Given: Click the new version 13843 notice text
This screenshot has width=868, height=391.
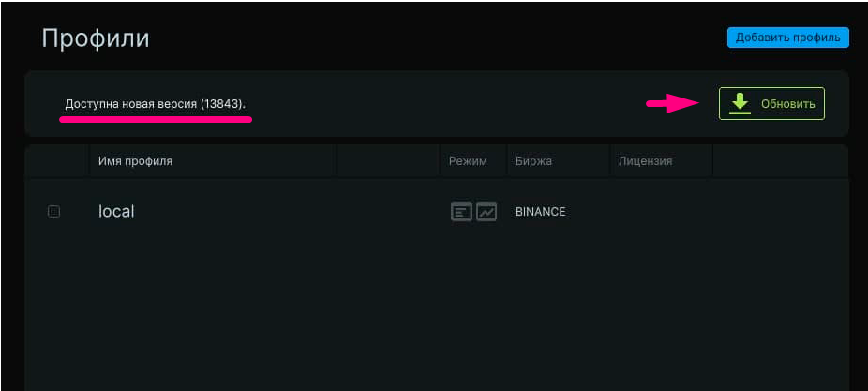Looking at the screenshot, I should point(155,104).
